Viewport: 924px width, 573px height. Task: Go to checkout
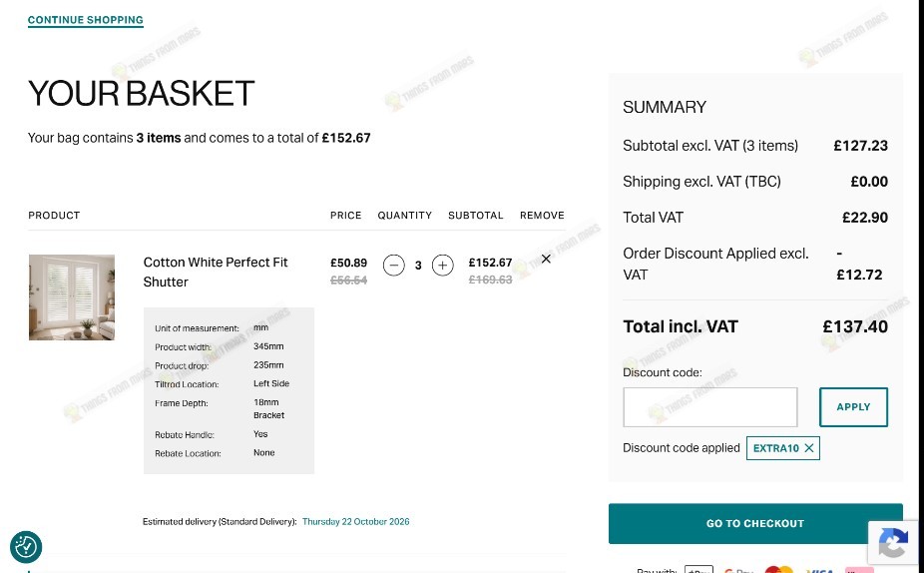[x=755, y=523]
